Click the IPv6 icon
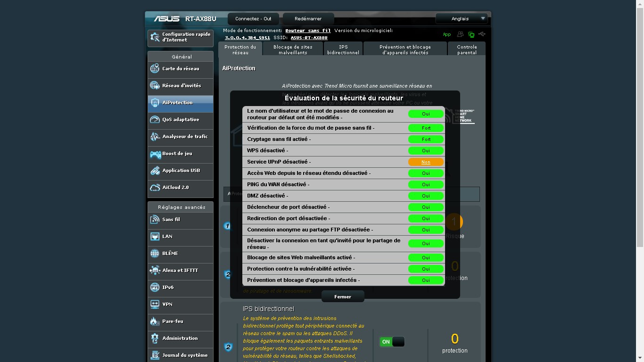Viewport: 644px width, 362px height. pyautogui.click(x=155, y=288)
